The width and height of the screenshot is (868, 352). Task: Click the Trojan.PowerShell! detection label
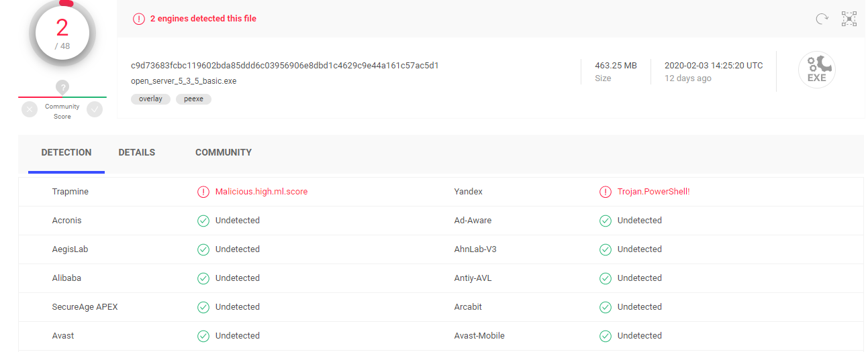653,192
